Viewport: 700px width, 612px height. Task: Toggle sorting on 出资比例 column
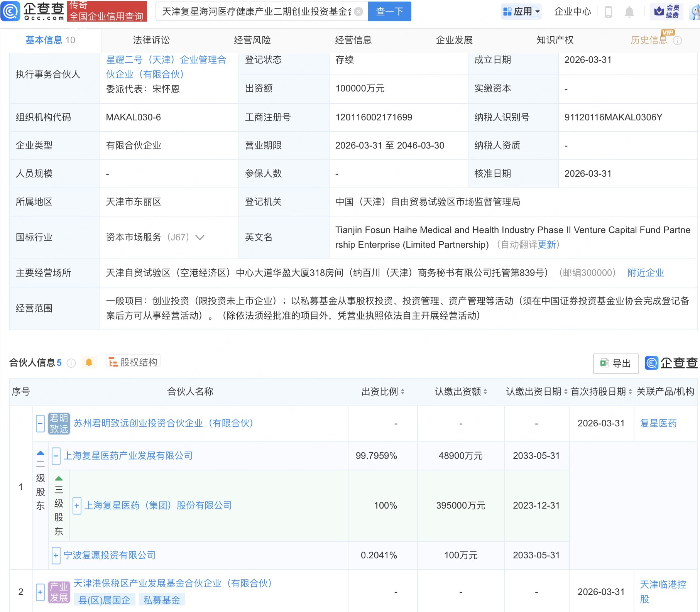point(404,392)
